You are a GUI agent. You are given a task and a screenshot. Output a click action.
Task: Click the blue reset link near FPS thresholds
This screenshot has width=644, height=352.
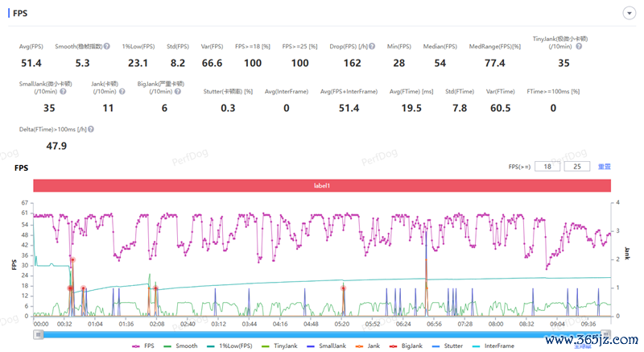[605, 167]
